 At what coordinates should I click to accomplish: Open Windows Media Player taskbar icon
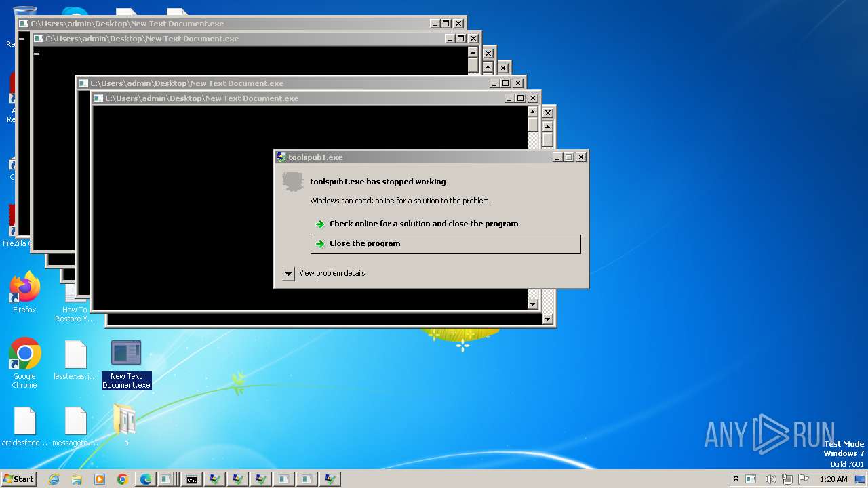[100, 479]
